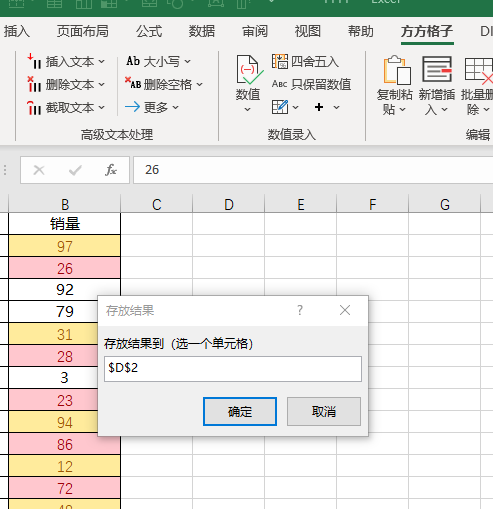
Task: Click the 确定 button in dialog
Action: coord(240,411)
